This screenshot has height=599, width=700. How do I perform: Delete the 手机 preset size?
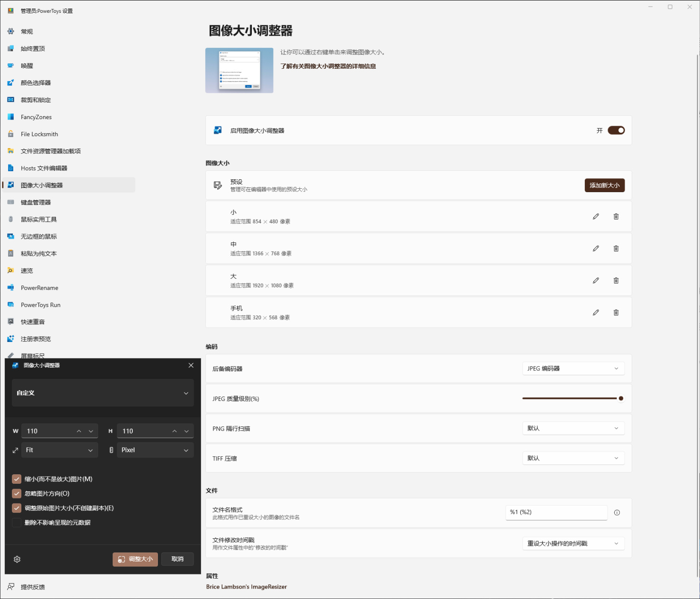point(616,313)
